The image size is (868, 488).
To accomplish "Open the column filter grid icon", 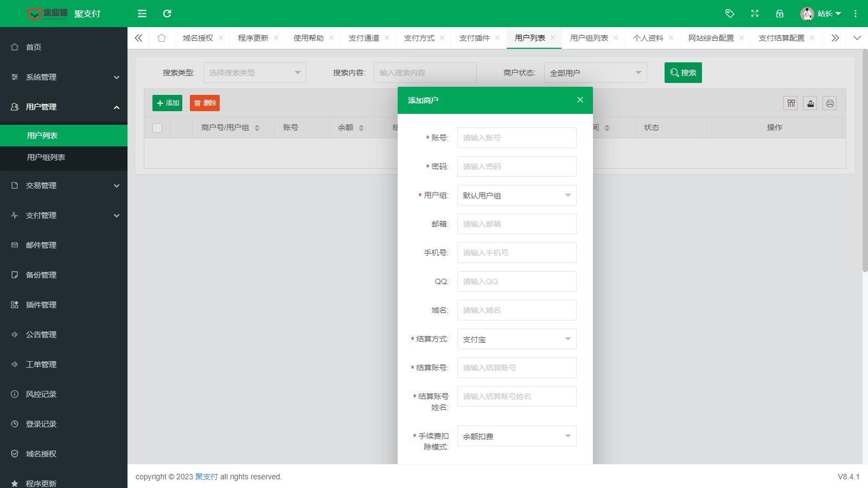I will [x=791, y=103].
